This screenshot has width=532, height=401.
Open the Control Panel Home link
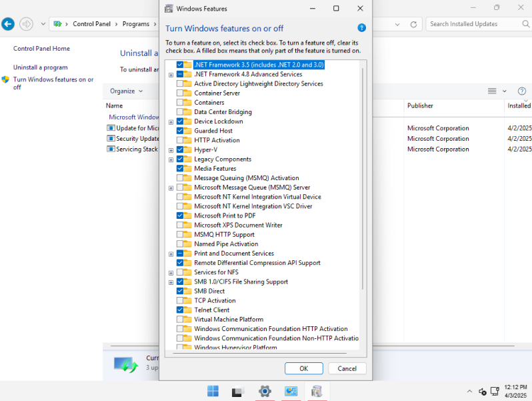coord(41,49)
